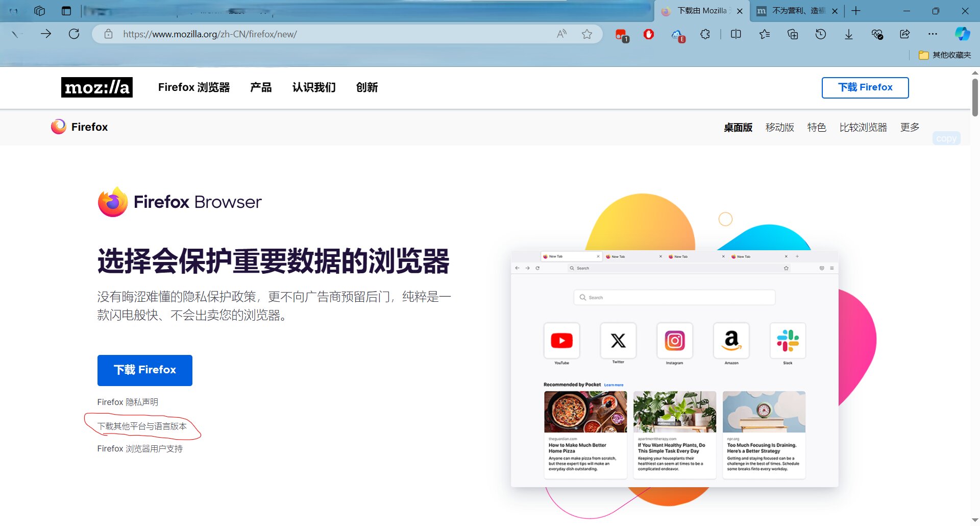Expand the Firefox 浏览器 navigation menu
The width and height of the screenshot is (980, 526).
pyautogui.click(x=194, y=87)
